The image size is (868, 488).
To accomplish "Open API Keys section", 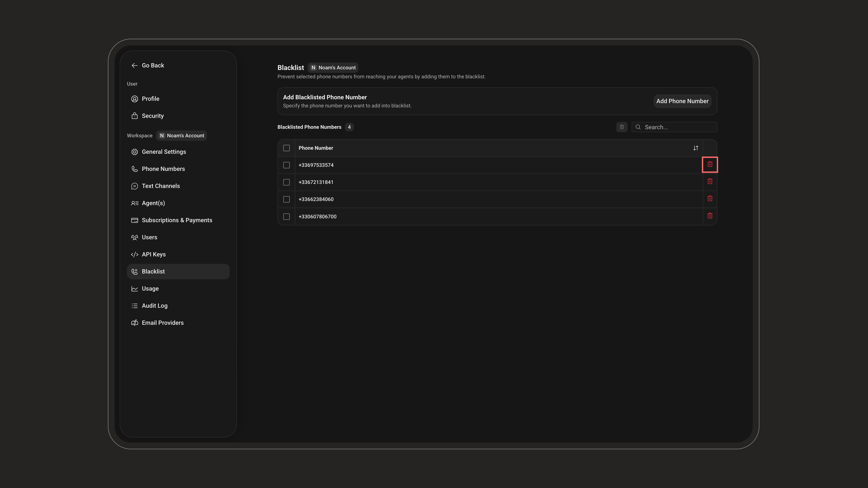I will click(x=178, y=254).
